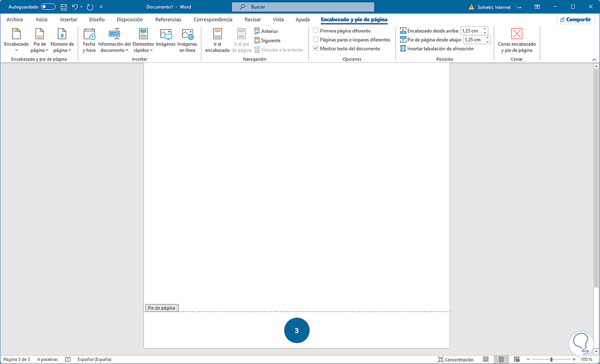Click the vertical scrollbar thumb
This screenshot has width=600, height=364.
tap(595, 317)
